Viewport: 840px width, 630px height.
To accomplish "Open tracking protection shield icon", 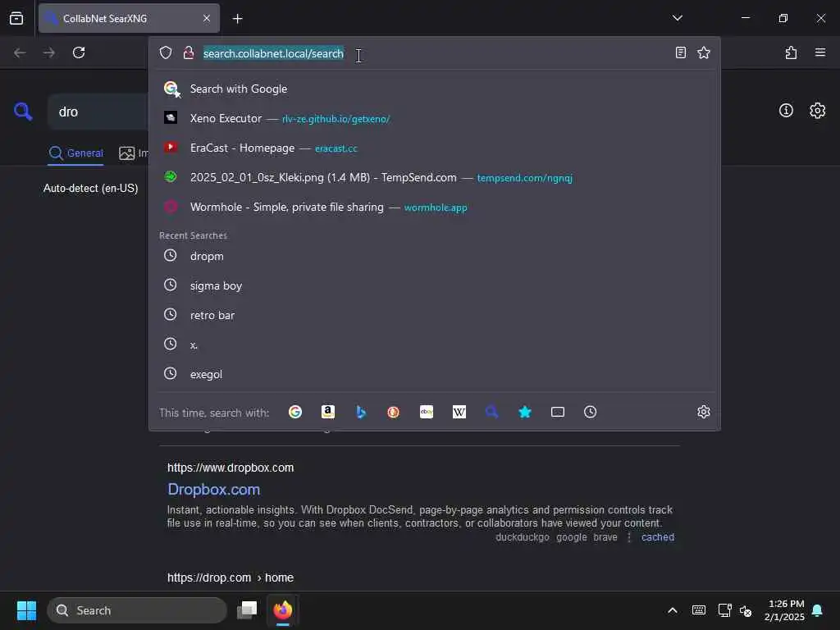I will pos(166,52).
